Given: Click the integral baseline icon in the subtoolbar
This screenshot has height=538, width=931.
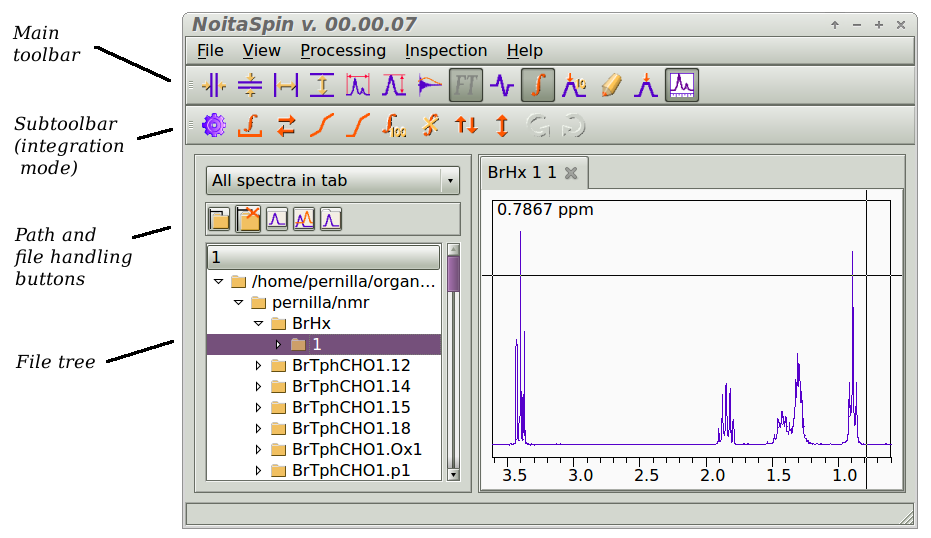Looking at the screenshot, I should pos(250,126).
